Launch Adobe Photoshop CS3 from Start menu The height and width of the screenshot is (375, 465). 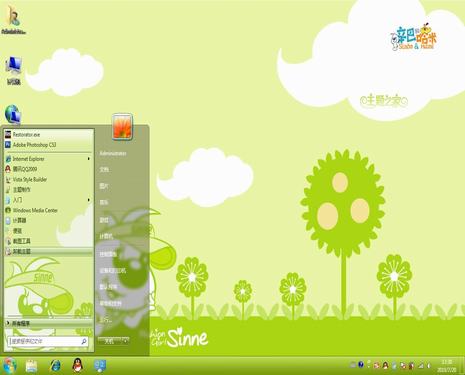(x=48, y=145)
